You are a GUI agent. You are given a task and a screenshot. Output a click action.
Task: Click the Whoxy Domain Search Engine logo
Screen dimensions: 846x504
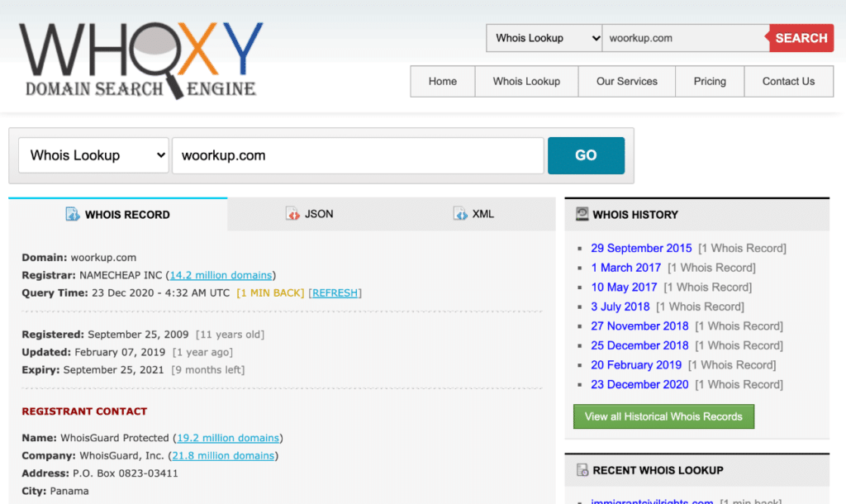[x=140, y=60]
